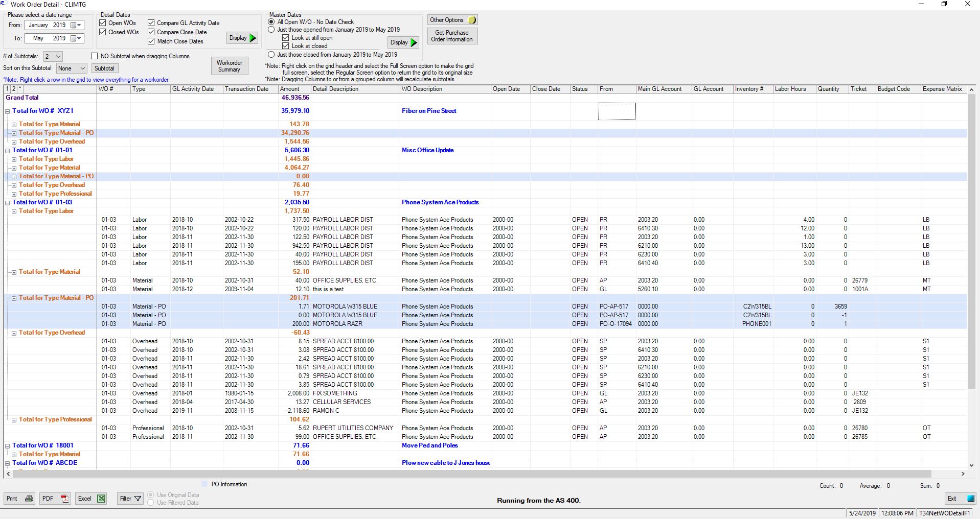Screen dimensions: 980x519
Task: Toggle Compare Close Date checkbox
Action: point(151,32)
